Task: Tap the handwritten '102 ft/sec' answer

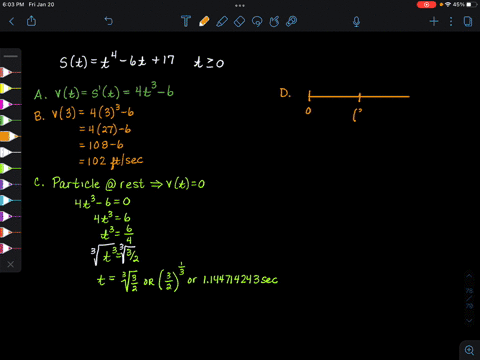Action: pos(115,161)
